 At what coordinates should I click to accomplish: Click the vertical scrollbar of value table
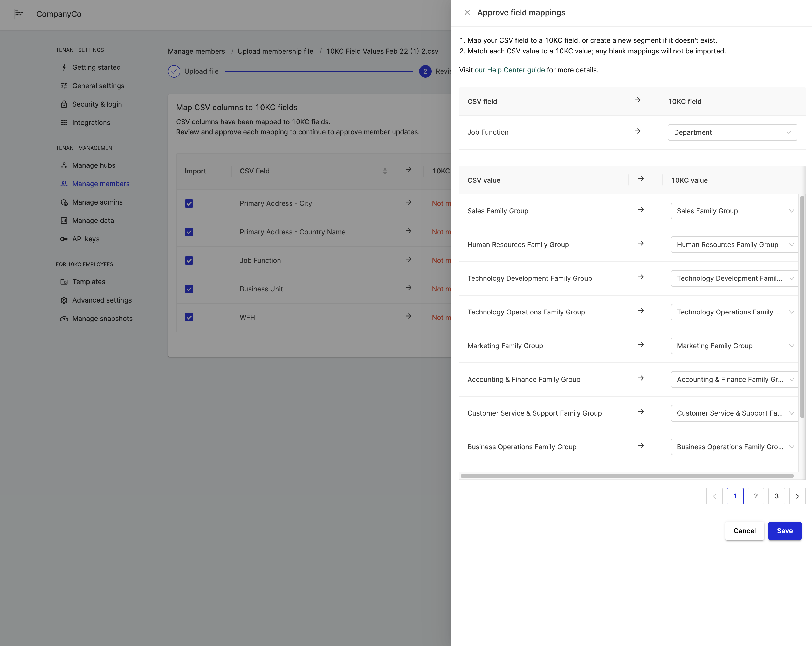[802, 307]
